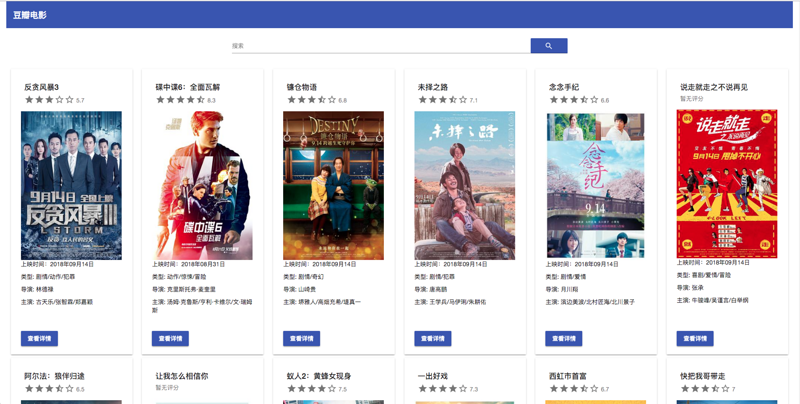Screen dimensions: 800x404
Task: Click the cast line 古天乐/张智霖/郑嘉颖
Action: [64, 302]
